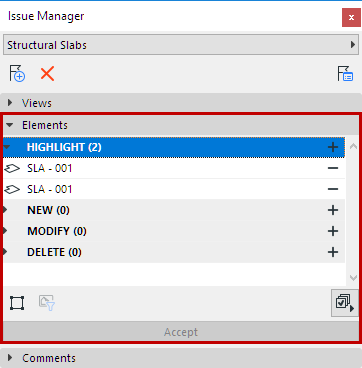Add elements to NEW group with plus
Viewport: 362px width, 368px height.
pos(333,210)
